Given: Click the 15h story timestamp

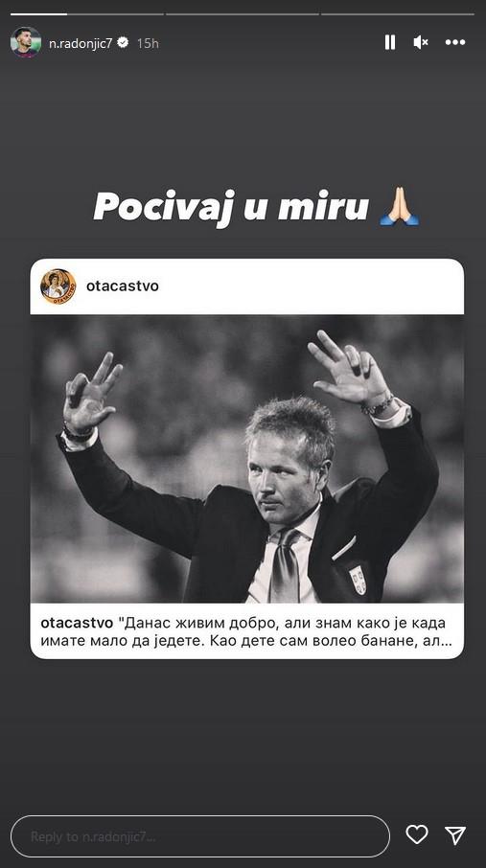Looking at the screenshot, I should (148, 43).
